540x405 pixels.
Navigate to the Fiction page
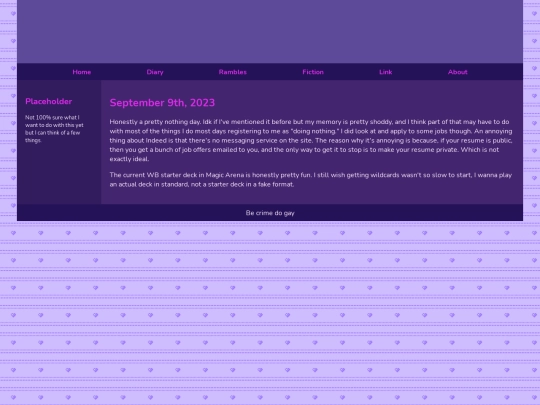[313, 72]
